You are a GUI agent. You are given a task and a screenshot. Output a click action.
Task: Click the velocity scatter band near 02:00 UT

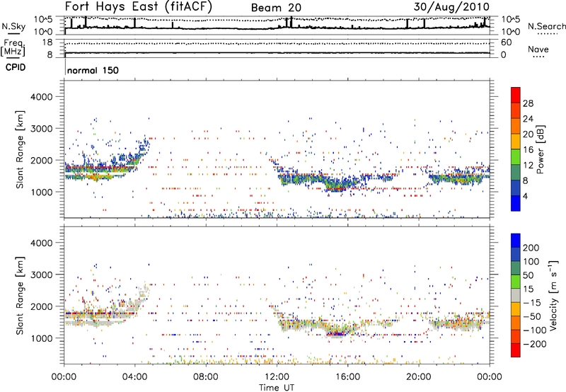point(98,317)
